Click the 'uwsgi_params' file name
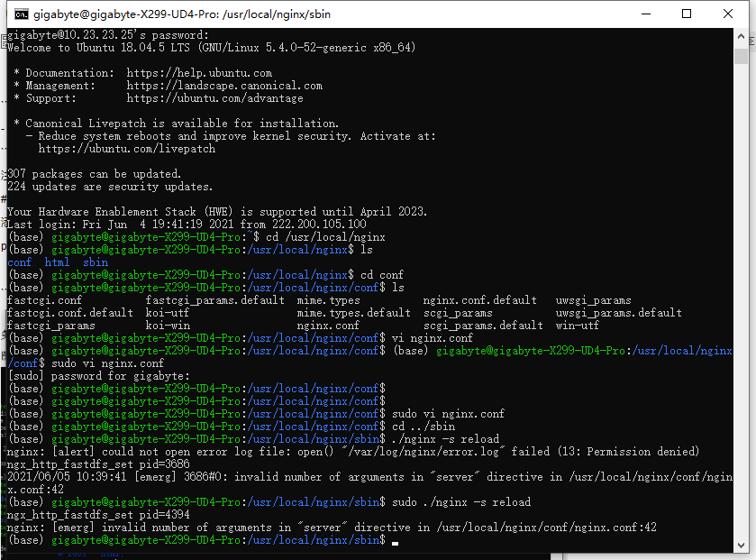 593,300
